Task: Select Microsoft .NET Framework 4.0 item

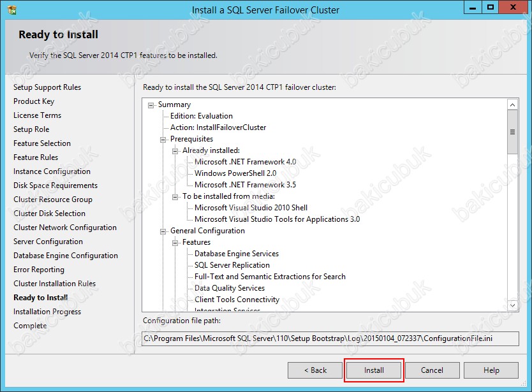Action: coord(246,162)
